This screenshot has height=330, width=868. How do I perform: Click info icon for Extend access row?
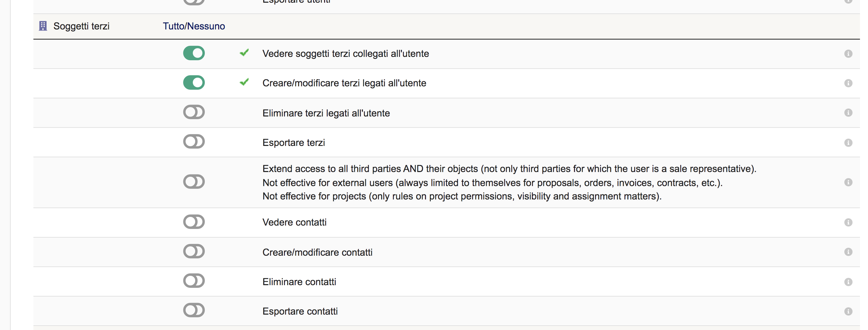(848, 182)
